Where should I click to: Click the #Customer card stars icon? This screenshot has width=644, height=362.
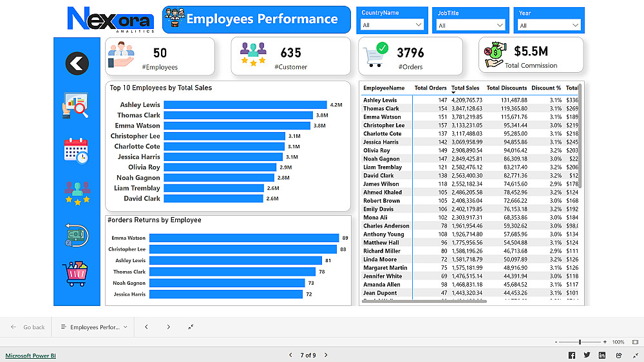[253, 54]
